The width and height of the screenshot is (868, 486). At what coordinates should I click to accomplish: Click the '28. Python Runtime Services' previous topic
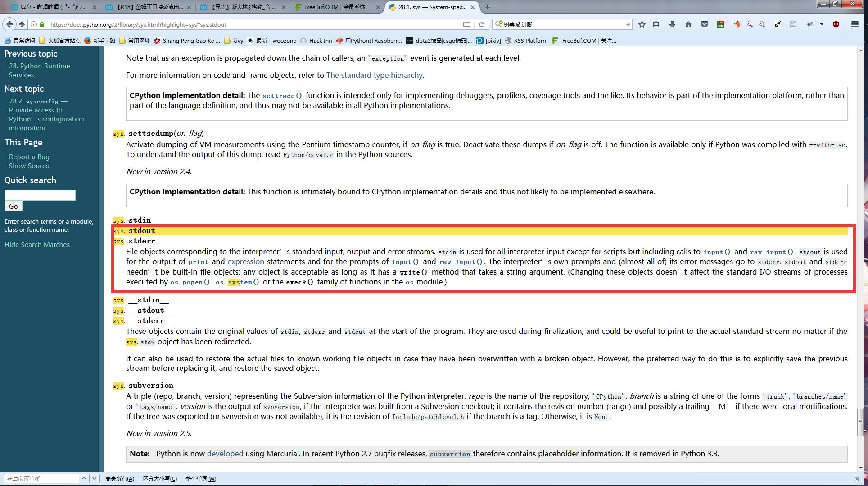pos(40,70)
